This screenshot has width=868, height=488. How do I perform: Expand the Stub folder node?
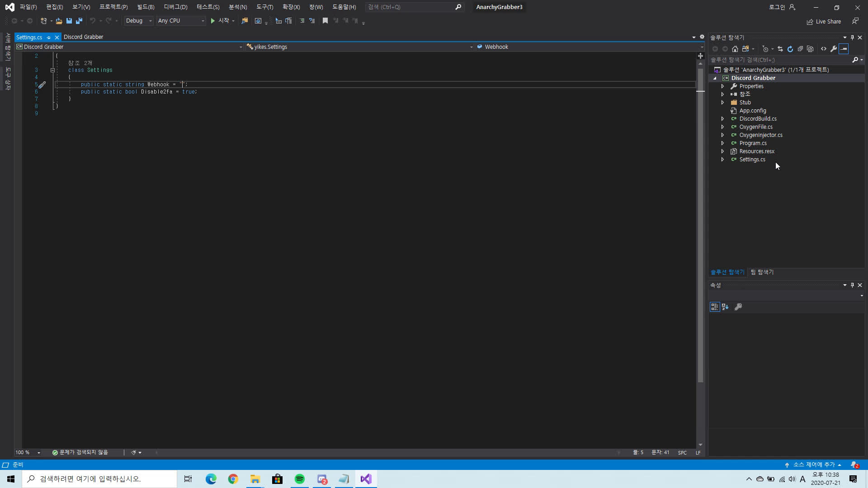point(722,103)
